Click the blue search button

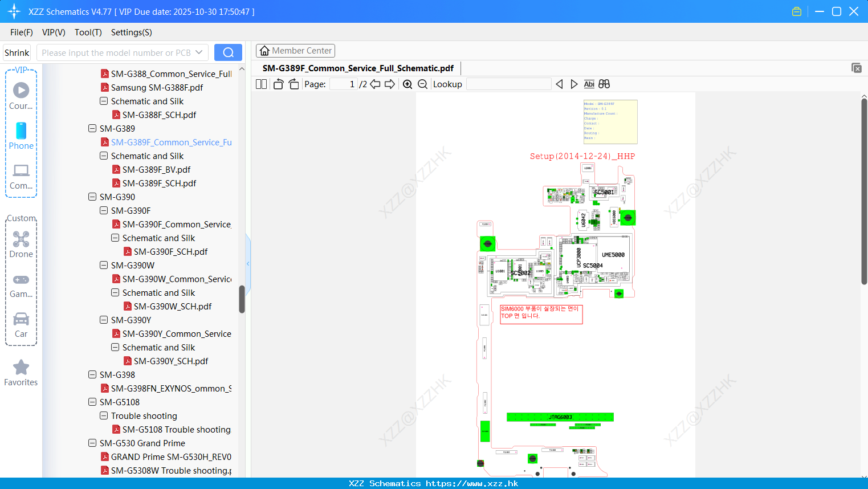point(228,52)
